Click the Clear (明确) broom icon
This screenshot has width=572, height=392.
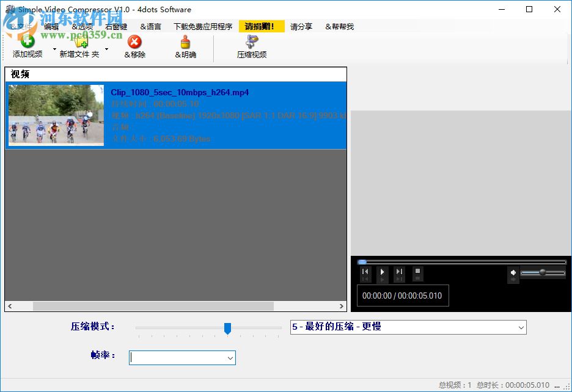click(185, 43)
